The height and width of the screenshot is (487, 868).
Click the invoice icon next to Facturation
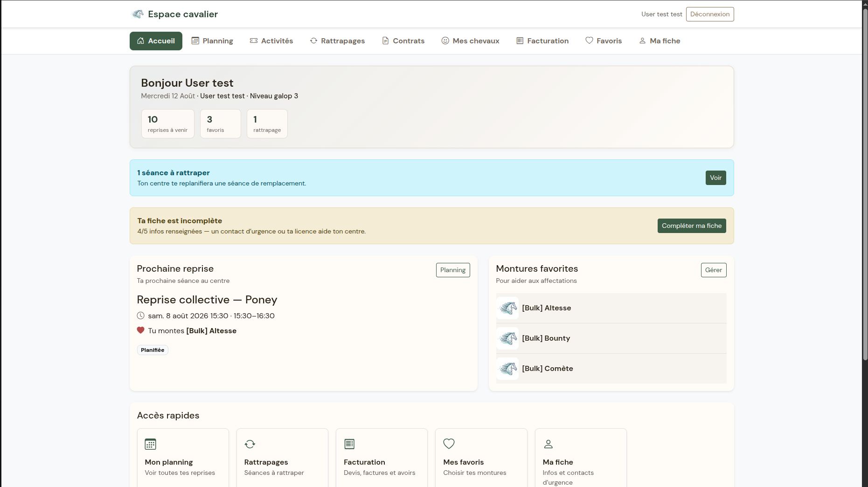tap(520, 41)
